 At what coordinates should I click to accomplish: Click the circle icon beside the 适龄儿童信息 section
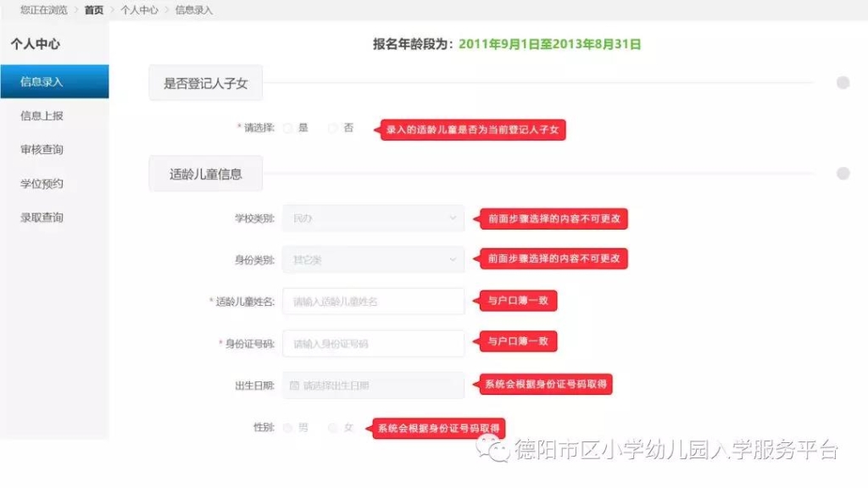pyautogui.click(x=843, y=174)
